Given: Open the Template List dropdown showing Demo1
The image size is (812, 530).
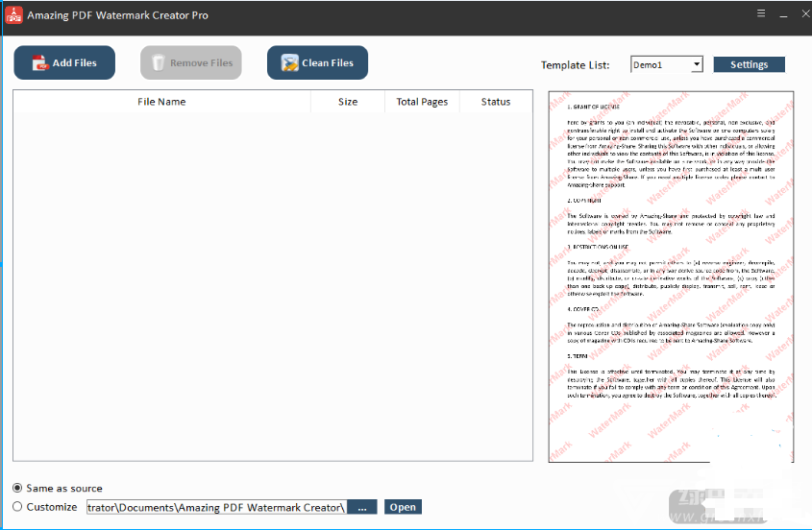Looking at the screenshot, I should coord(667,64).
